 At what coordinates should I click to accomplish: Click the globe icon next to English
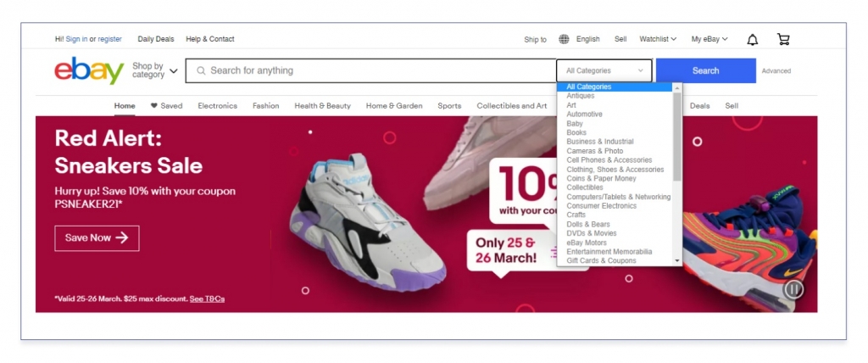pos(564,39)
